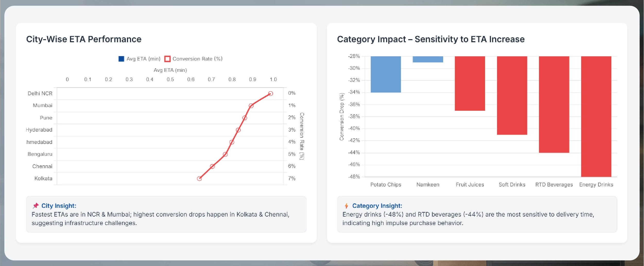Click the blue Avg ETA legend color box

pos(121,59)
